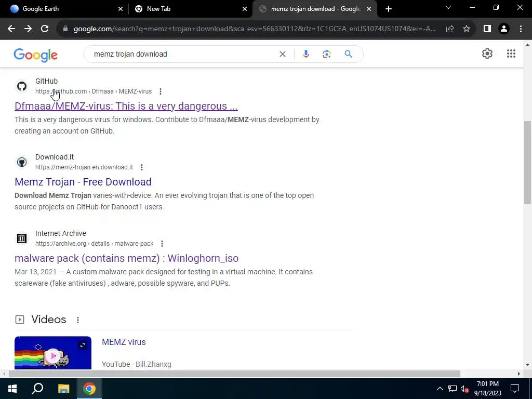Open the Windows Start menu
The width and height of the screenshot is (532, 399).
pyautogui.click(x=12, y=389)
